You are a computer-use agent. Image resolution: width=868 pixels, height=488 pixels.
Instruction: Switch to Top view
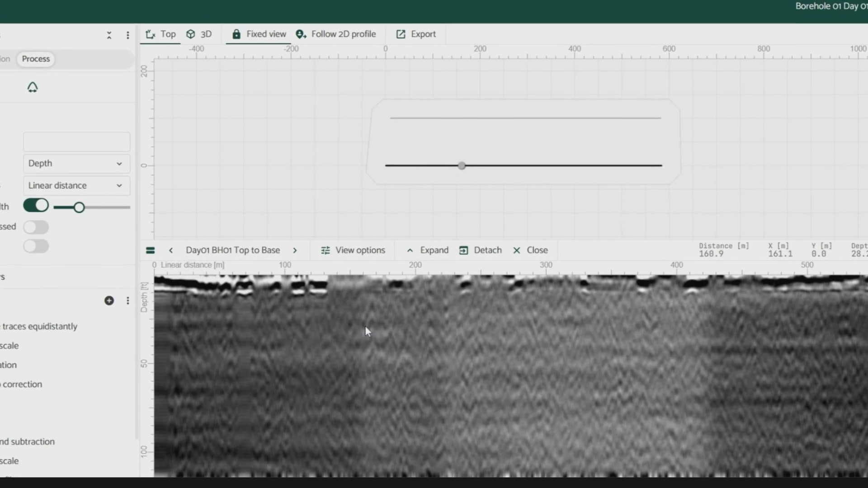160,34
